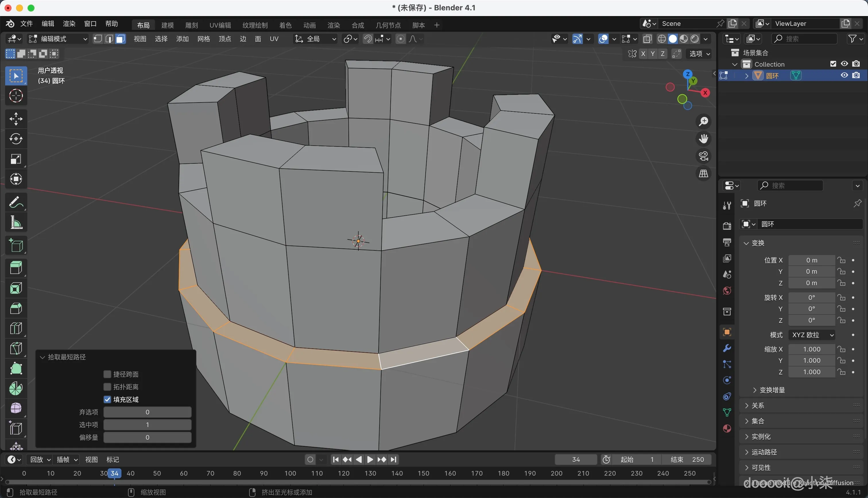The height and width of the screenshot is (498, 868).
Task: Expand the 关系 panel
Action: [757, 406]
